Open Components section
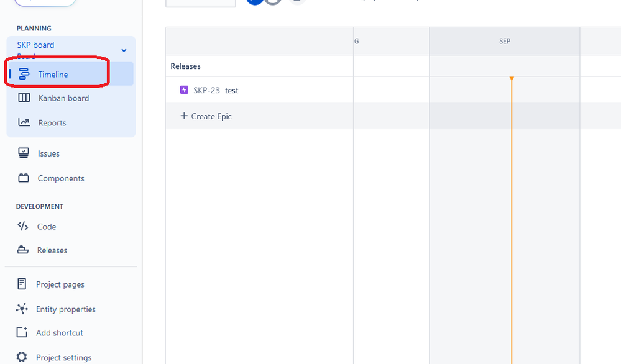Viewport: 621px width, 364px height. [x=60, y=178]
